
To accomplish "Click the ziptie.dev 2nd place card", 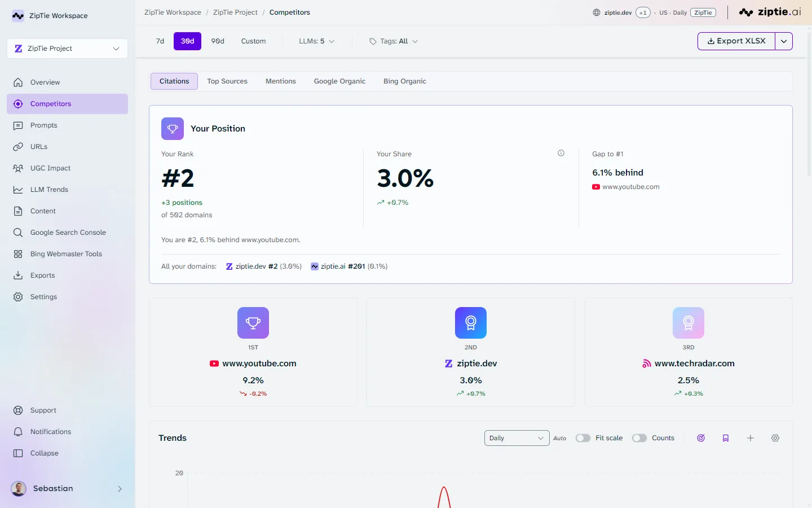I will (x=471, y=352).
